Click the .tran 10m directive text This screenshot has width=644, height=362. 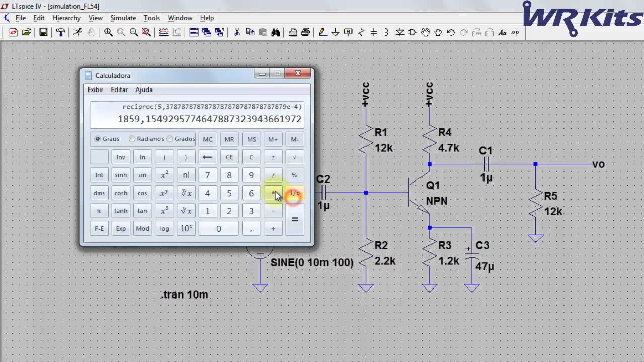(x=184, y=295)
